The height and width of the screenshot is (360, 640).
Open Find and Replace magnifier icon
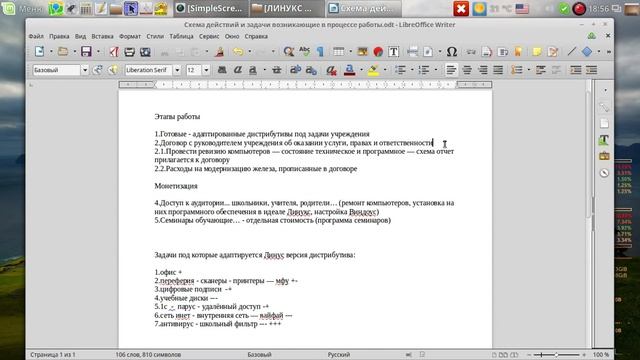click(x=289, y=52)
